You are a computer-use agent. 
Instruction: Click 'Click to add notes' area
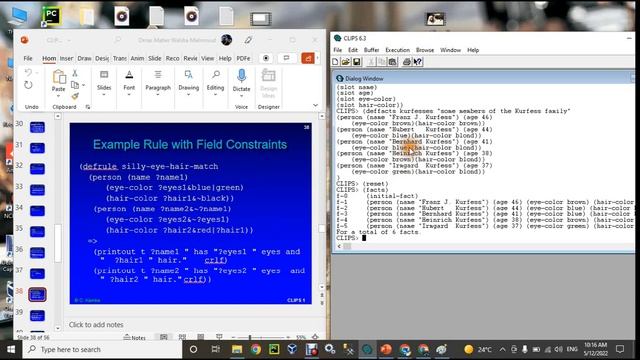point(96,324)
